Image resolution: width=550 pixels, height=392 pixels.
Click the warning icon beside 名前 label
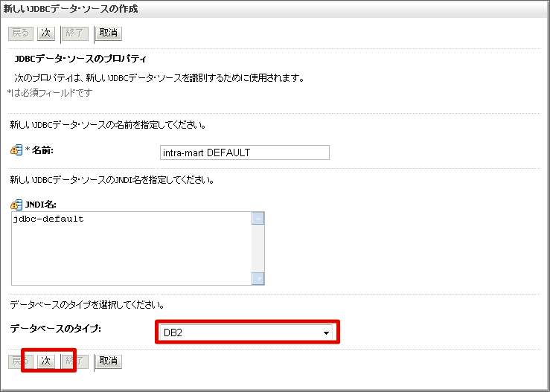coord(16,150)
